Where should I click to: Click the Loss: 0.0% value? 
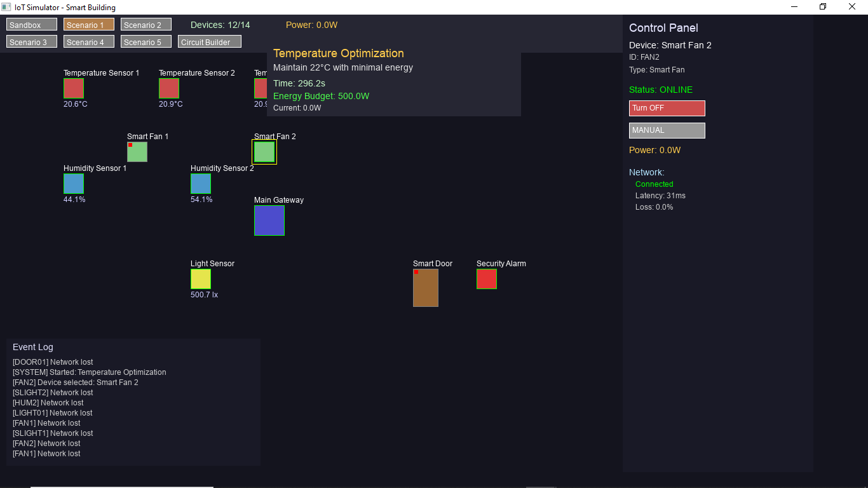(654, 207)
